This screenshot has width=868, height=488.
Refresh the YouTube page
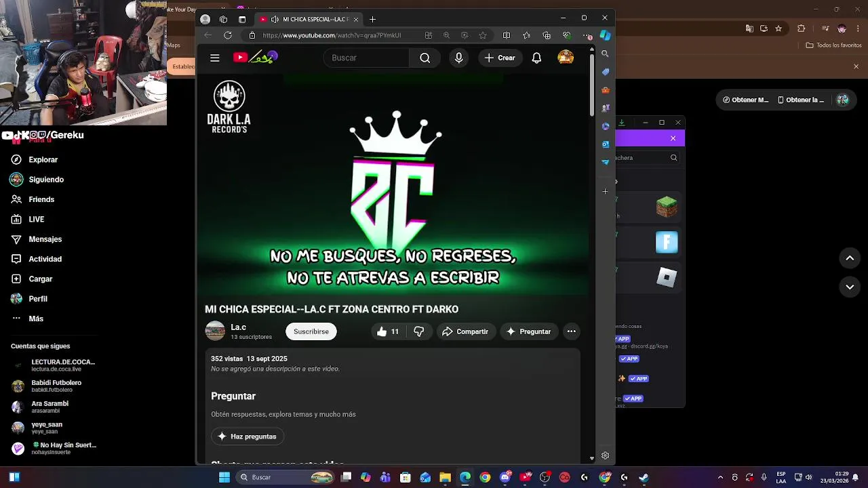pos(228,35)
